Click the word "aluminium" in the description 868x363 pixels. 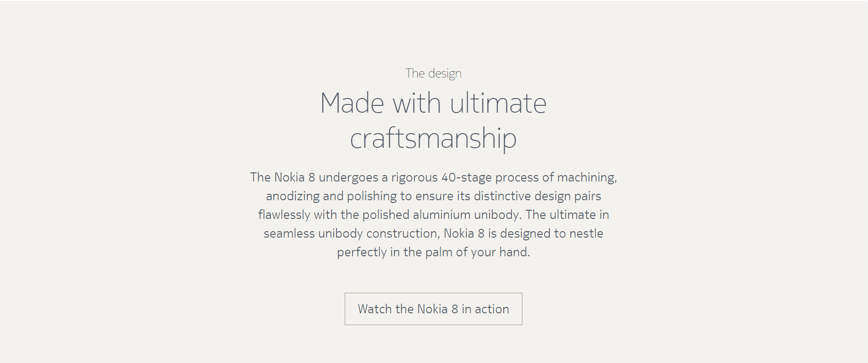[x=442, y=215]
